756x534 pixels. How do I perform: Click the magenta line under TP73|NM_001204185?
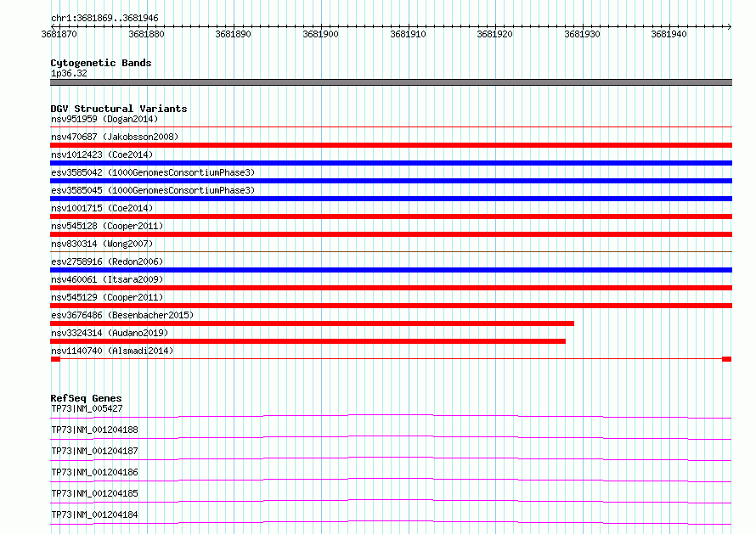(391, 501)
